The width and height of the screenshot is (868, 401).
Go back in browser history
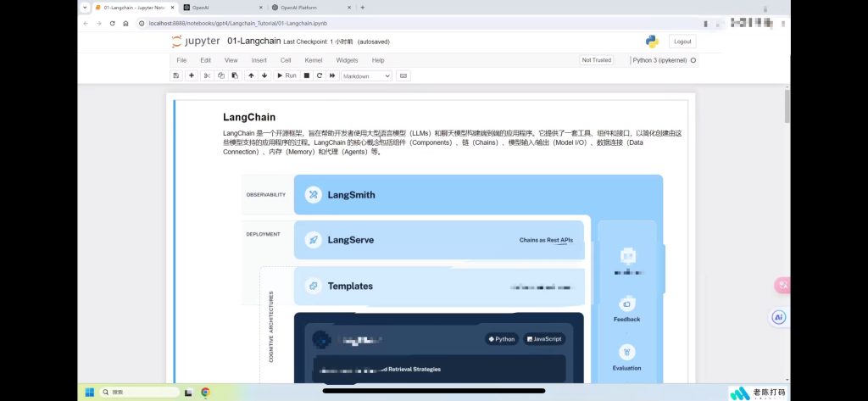point(86,23)
